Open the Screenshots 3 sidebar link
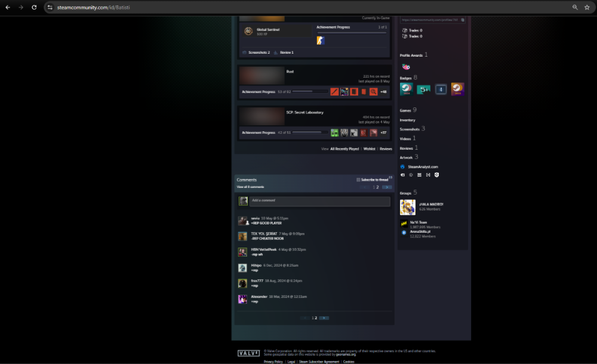The image size is (597, 364). click(413, 129)
